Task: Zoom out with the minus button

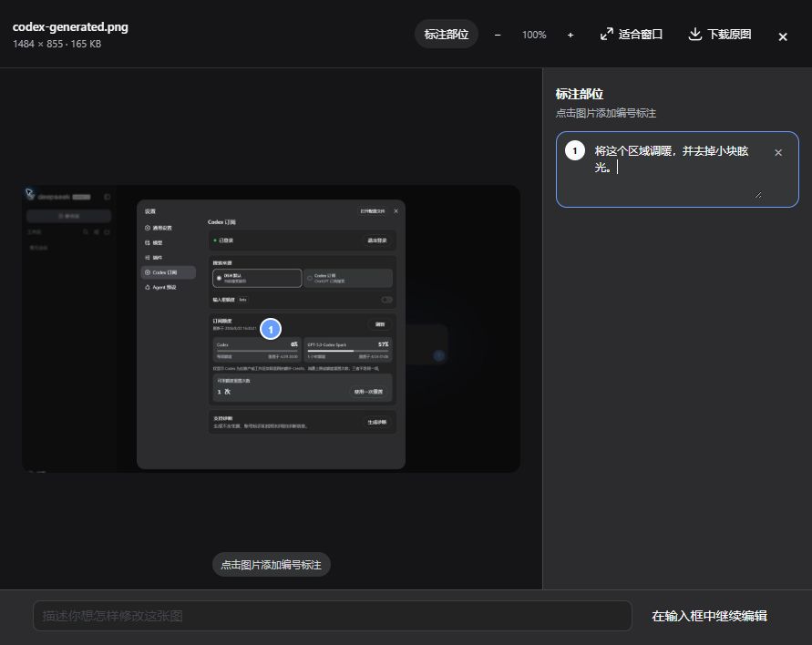Action: tap(498, 35)
